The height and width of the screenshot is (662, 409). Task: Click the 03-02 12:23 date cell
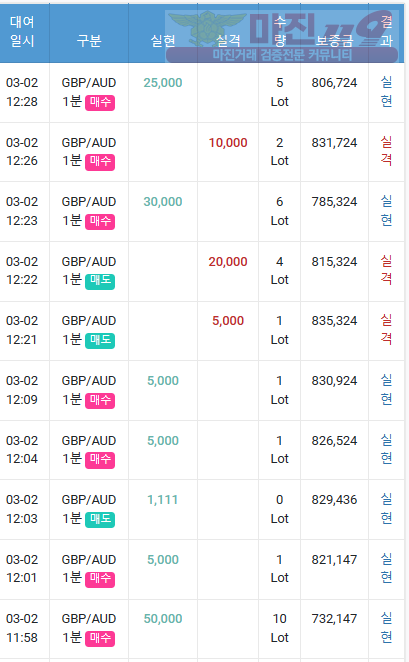point(22,211)
